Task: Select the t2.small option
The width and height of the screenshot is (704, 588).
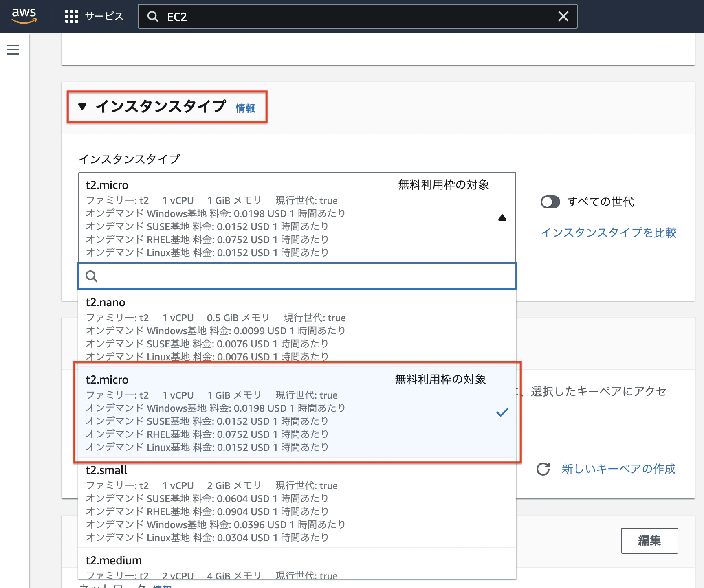Action: coord(297,503)
